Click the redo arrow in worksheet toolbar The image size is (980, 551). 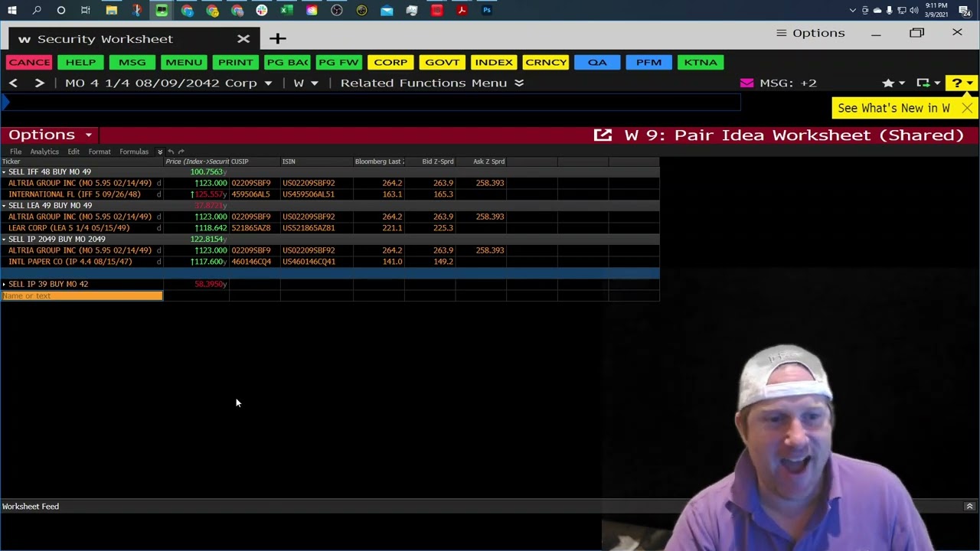[x=181, y=152]
